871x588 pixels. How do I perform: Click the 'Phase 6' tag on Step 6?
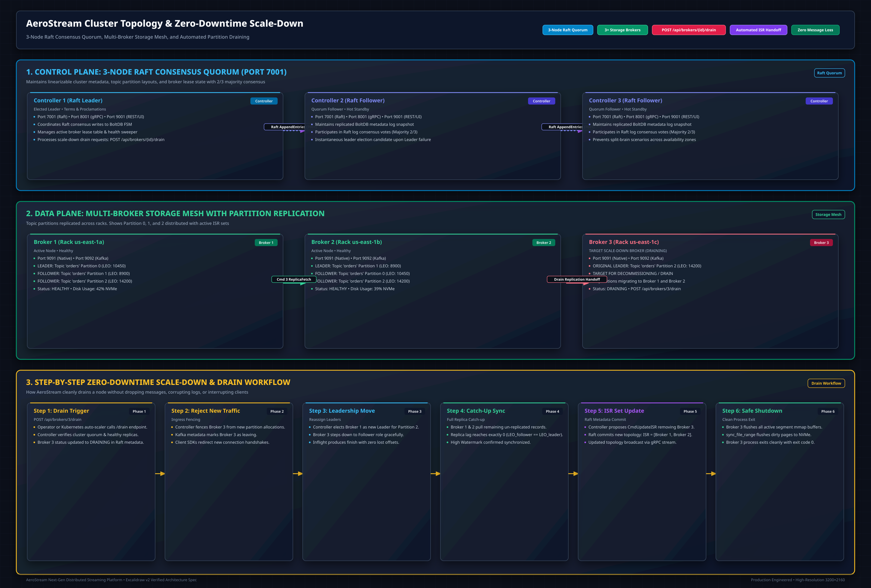pyautogui.click(x=828, y=411)
